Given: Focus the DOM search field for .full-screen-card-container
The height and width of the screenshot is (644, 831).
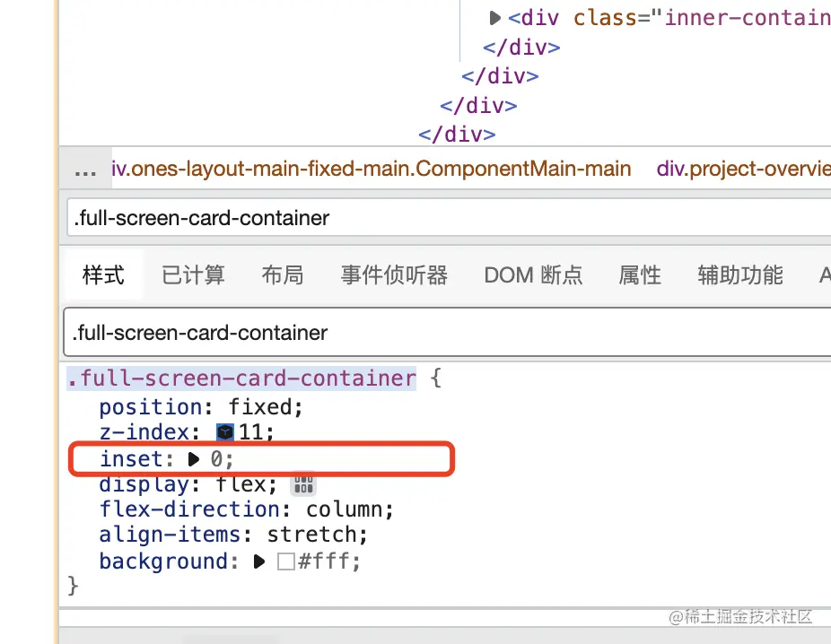Looking at the screenshot, I should [449, 218].
